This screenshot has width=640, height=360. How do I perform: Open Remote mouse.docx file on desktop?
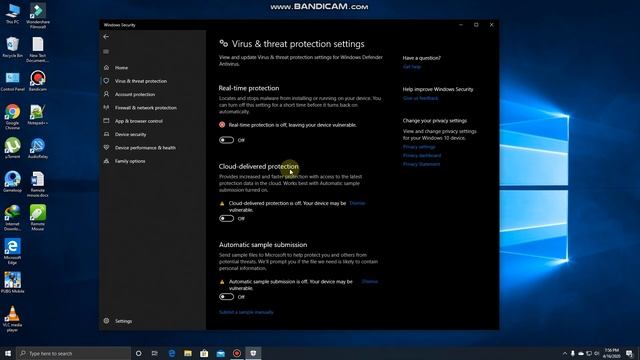pos(38,184)
